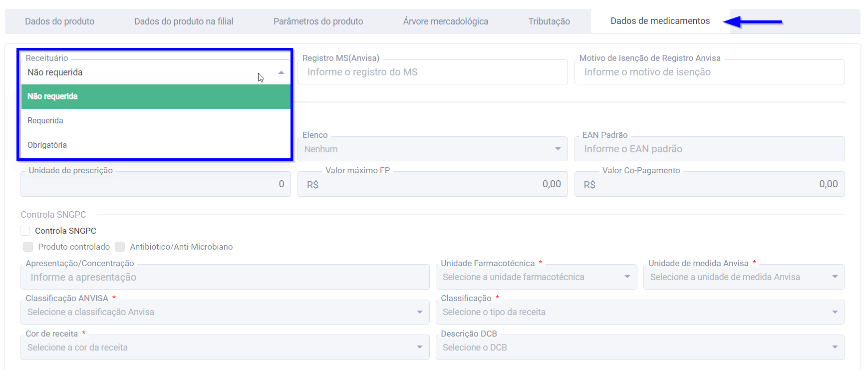This screenshot has height=370, width=868.
Task: Click Registro MS(Anvisa) input field
Action: point(433,72)
